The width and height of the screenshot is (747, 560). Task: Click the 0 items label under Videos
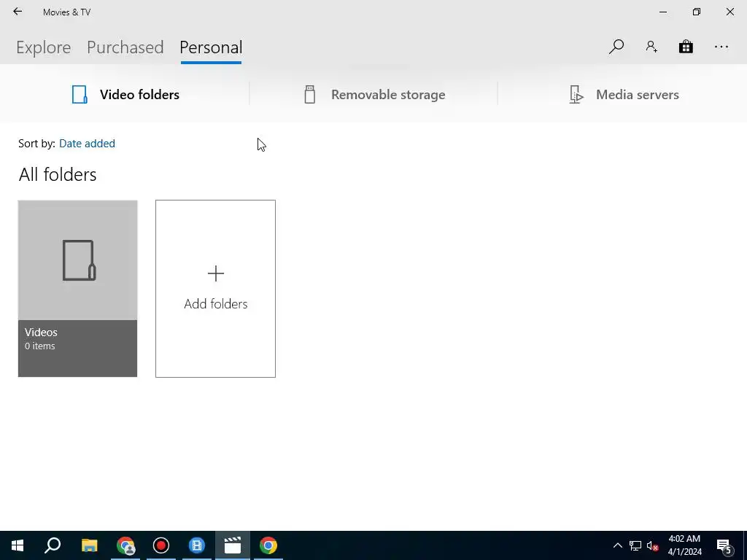tap(39, 346)
